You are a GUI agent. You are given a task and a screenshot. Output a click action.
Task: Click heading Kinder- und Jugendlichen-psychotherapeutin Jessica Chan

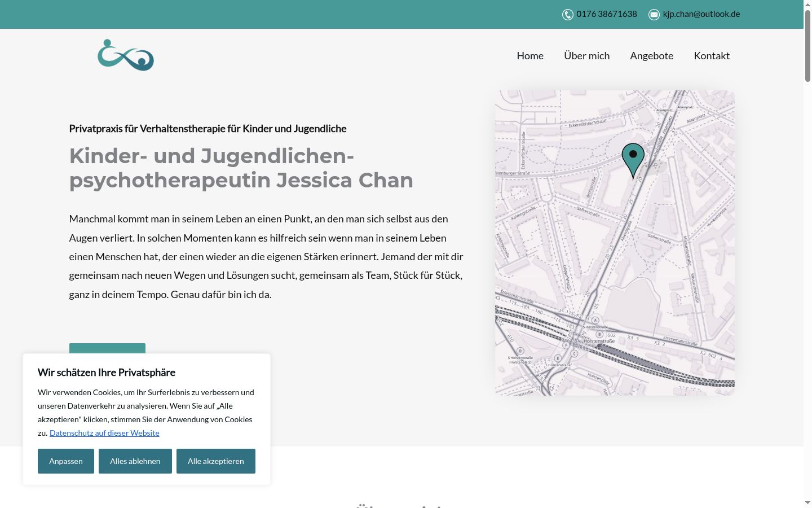241,168
